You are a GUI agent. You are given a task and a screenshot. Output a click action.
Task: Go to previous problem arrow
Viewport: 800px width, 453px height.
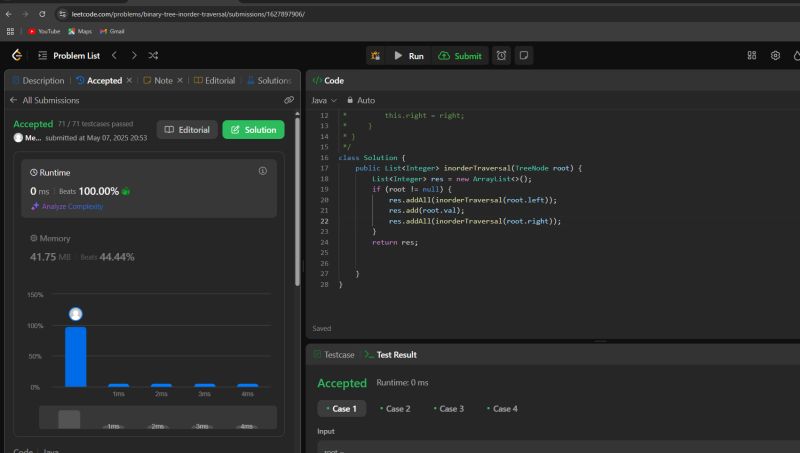(114, 55)
